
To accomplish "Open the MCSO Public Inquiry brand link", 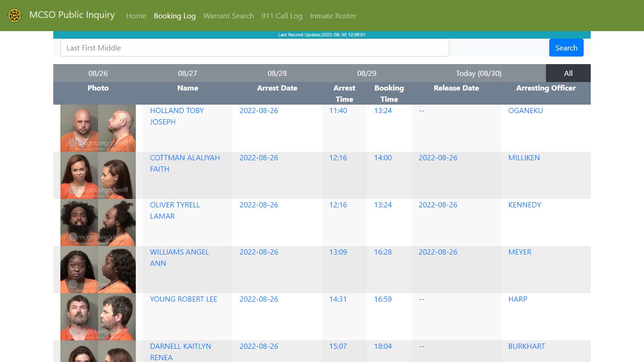I will point(72,15).
